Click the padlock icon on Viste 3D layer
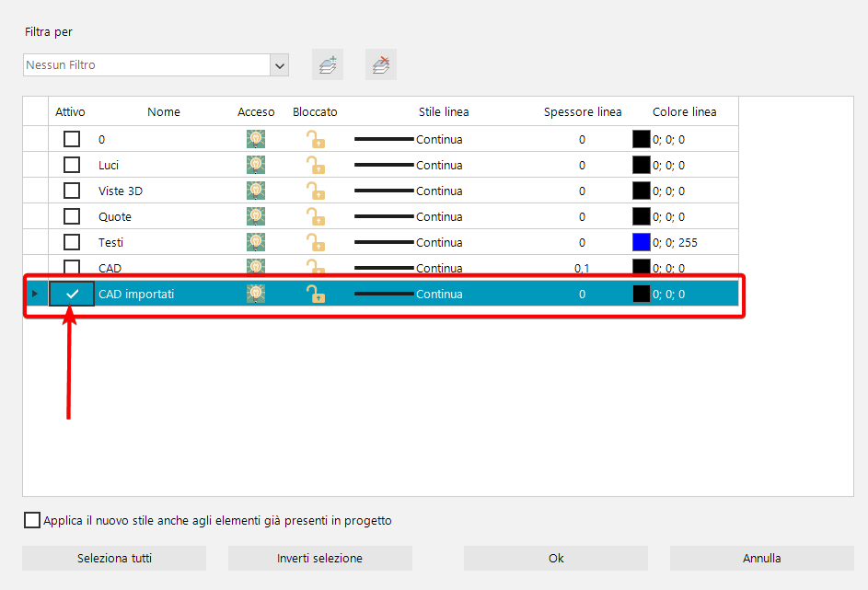The image size is (868, 590). pos(316,191)
